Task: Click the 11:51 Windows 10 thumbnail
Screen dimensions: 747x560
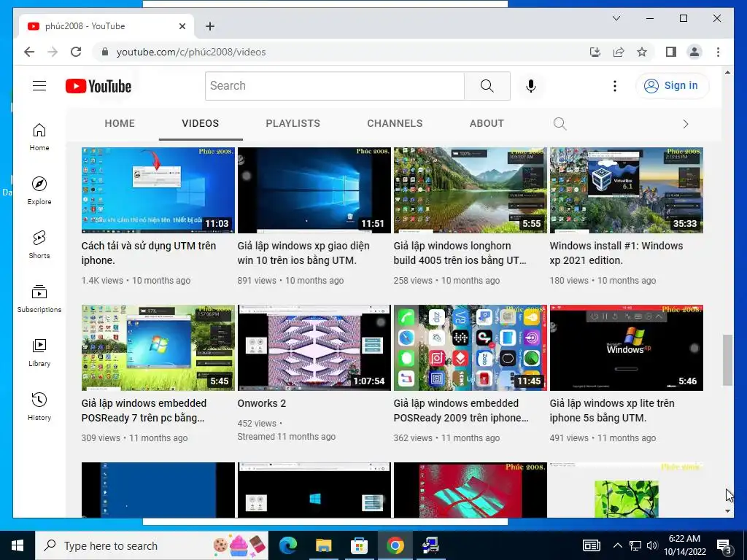Action: pos(314,190)
